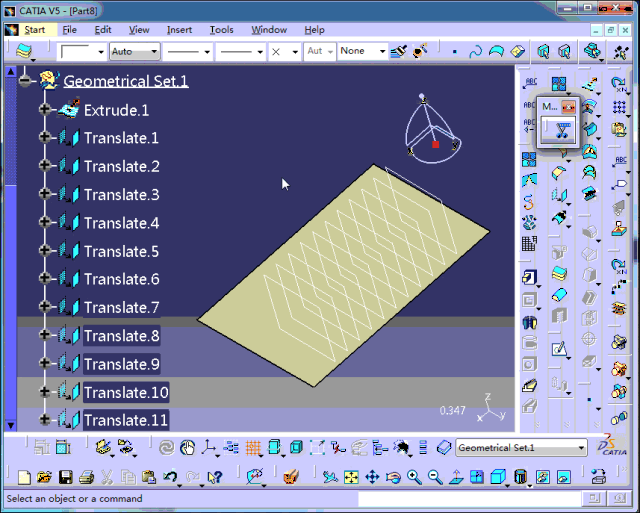Image resolution: width=640 pixels, height=513 pixels.
Task: Click the Open file folder icon
Action: pos(44,477)
